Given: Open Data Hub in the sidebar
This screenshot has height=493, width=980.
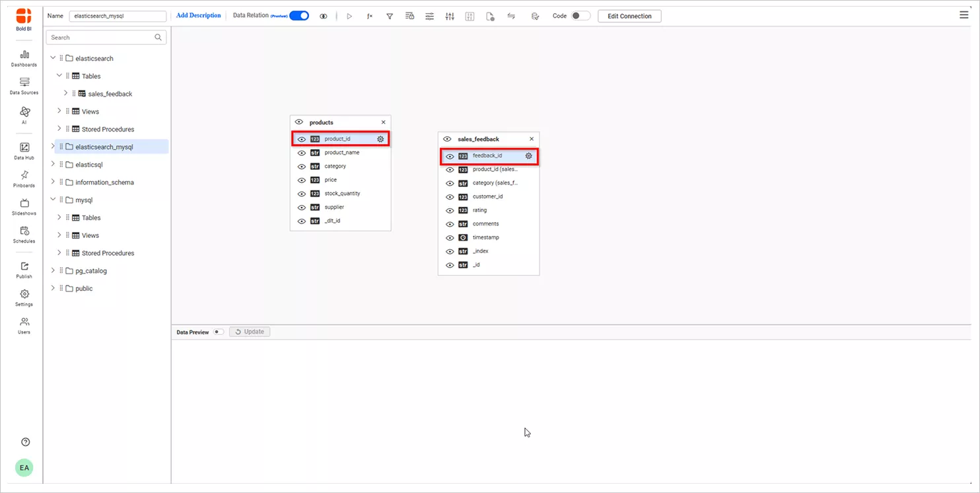Looking at the screenshot, I should [x=24, y=151].
